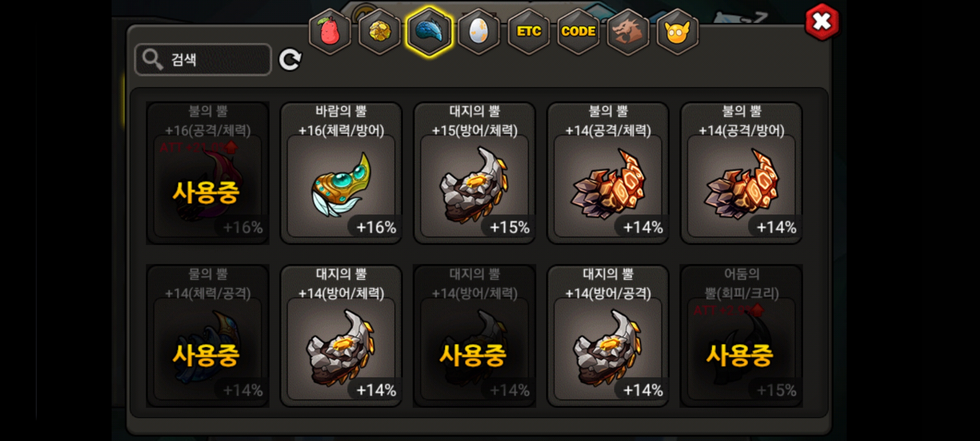Select the 불의 뿔 +14(공격/방어) item
Image resolution: width=980 pixels, height=441 pixels.
pos(742,173)
